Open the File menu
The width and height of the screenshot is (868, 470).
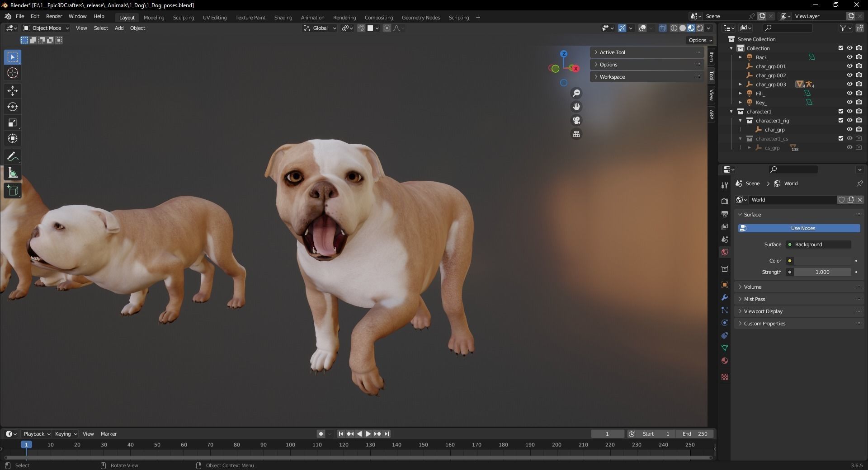click(x=20, y=16)
